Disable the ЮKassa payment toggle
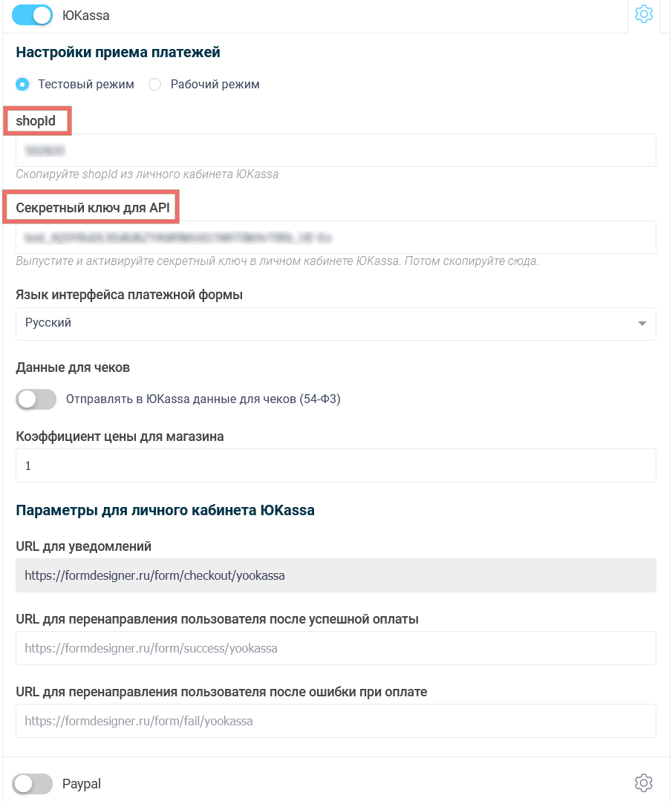Screen dimensions: 672x801 (x=33, y=15)
